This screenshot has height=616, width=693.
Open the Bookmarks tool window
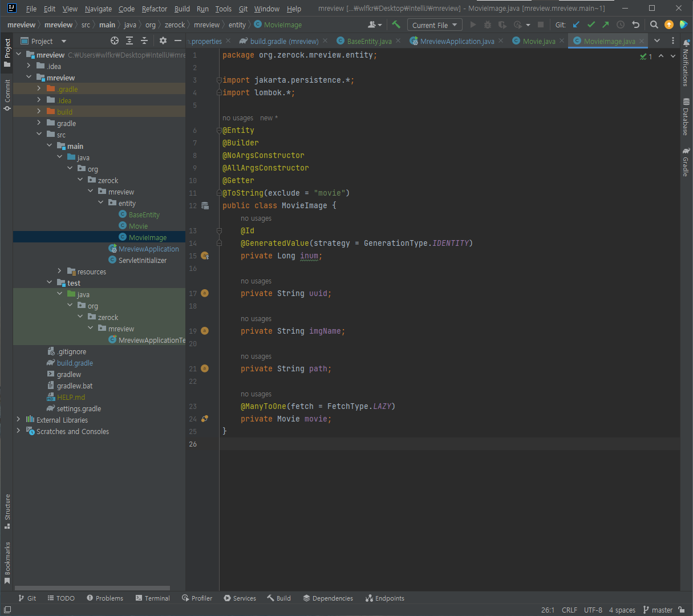(7, 563)
